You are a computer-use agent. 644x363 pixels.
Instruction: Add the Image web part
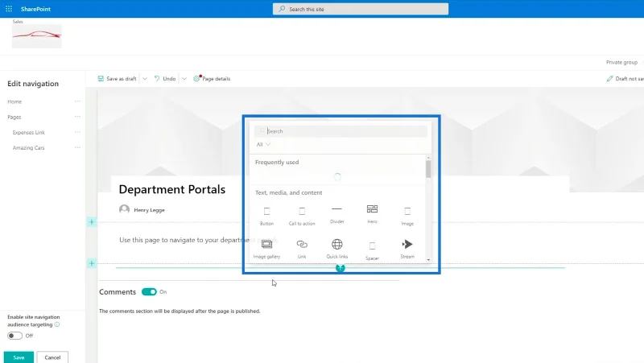tap(407, 216)
